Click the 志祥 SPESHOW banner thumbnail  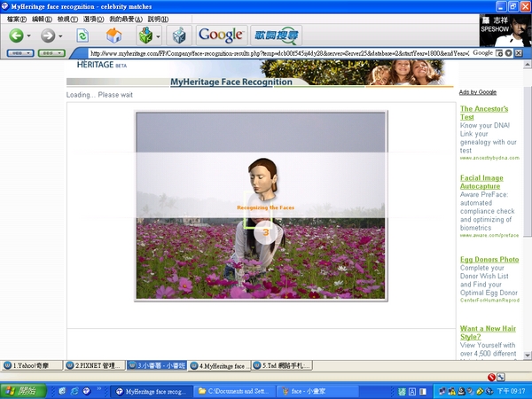tap(505, 30)
